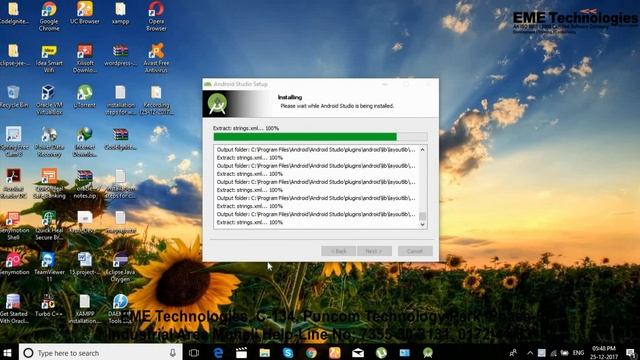Open TeamViewer 11 desktop shortcut
This screenshot has width=640, height=360.
pos(49,267)
